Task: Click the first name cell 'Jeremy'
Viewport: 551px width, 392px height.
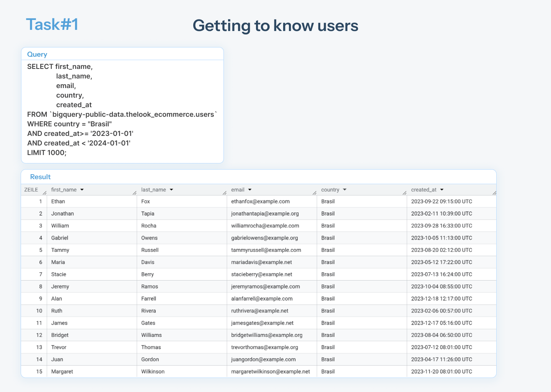Action: (60, 287)
